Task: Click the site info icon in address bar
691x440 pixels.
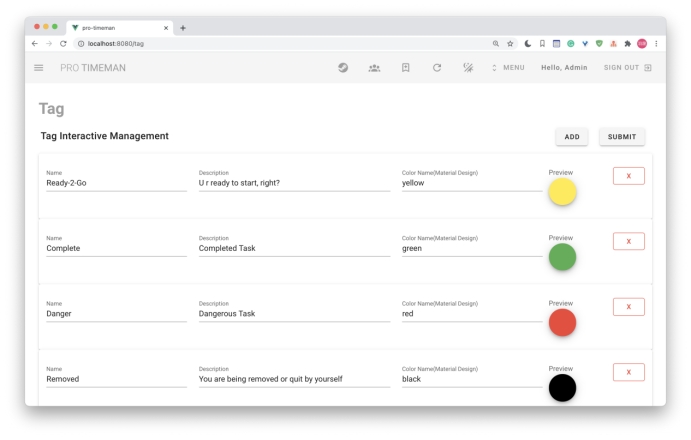Action: click(81, 44)
